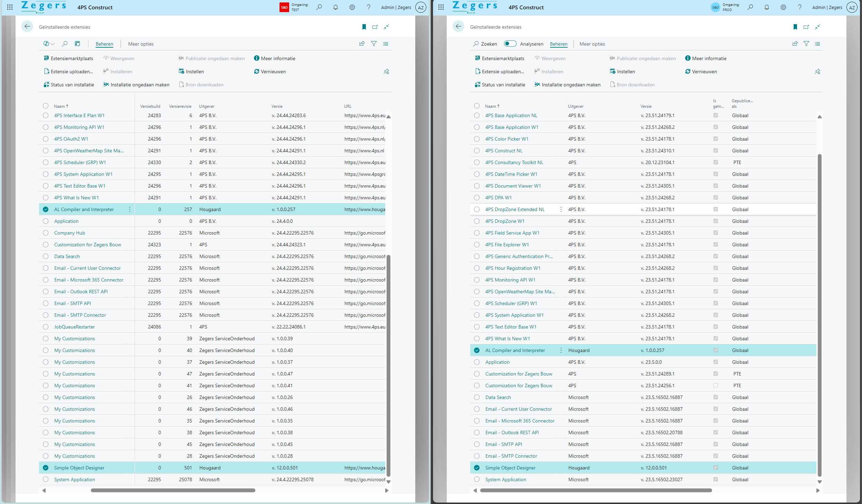This screenshot has width=862, height=504.
Task: Open Beheren tab in right window
Action: click(x=559, y=44)
